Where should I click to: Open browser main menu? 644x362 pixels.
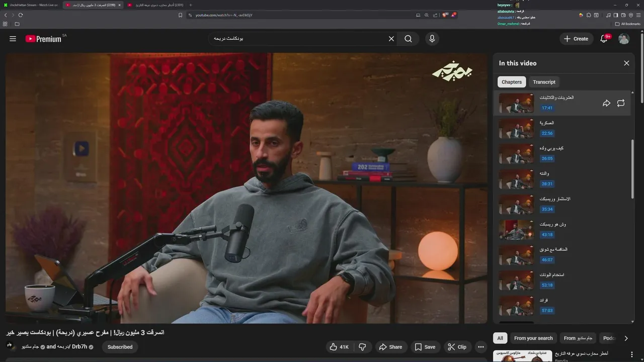point(638,15)
